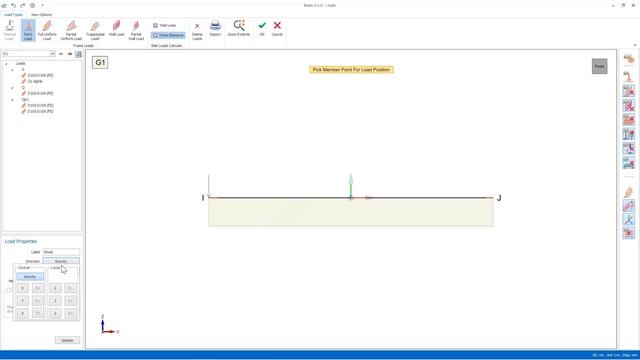Tick the checkbox left of direction popup

click(x=9, y=290)
